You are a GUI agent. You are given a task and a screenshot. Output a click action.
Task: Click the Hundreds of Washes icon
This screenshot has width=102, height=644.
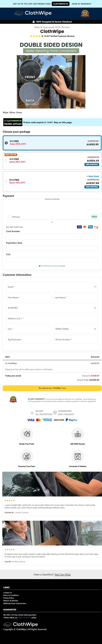pos(78,457)
